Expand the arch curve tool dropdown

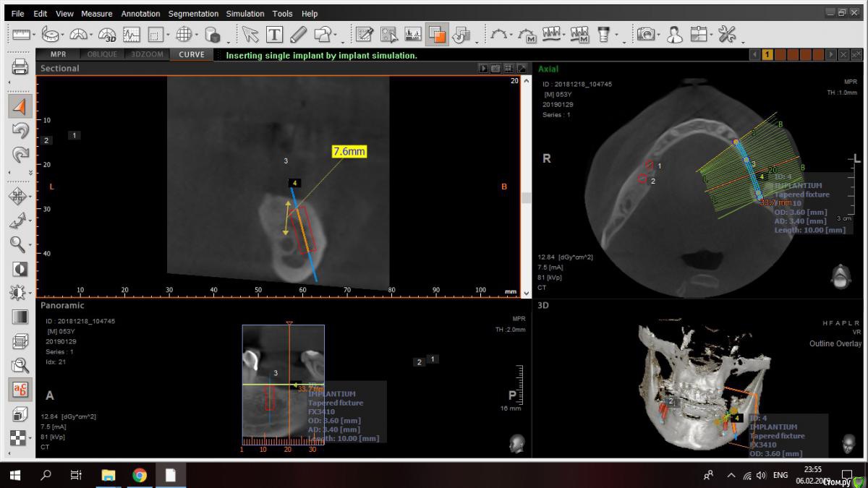512,35
